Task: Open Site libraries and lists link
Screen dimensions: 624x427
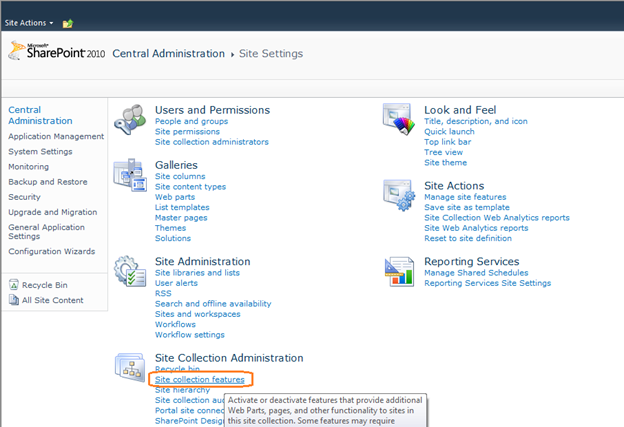Action: click(x=197, y=273)
